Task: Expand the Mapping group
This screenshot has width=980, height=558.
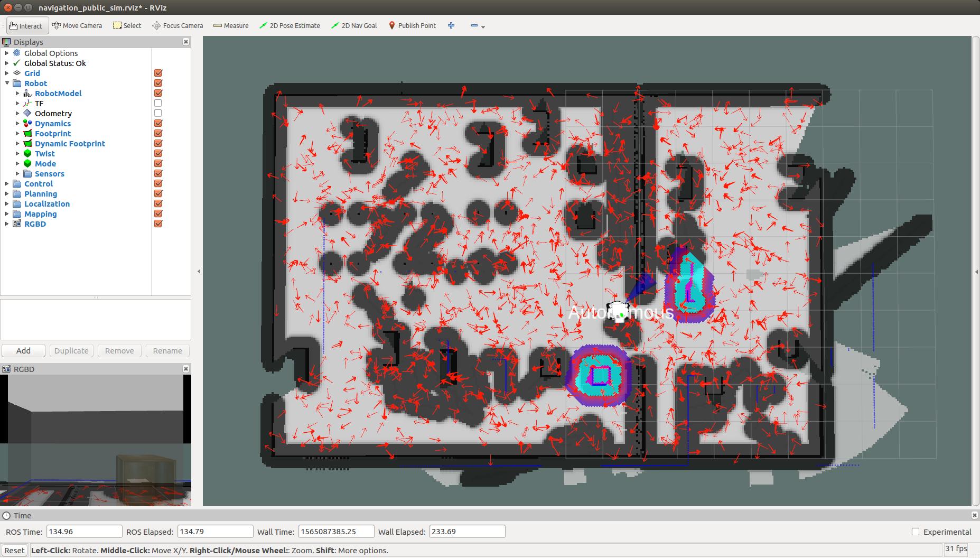Action: (7, 213)
